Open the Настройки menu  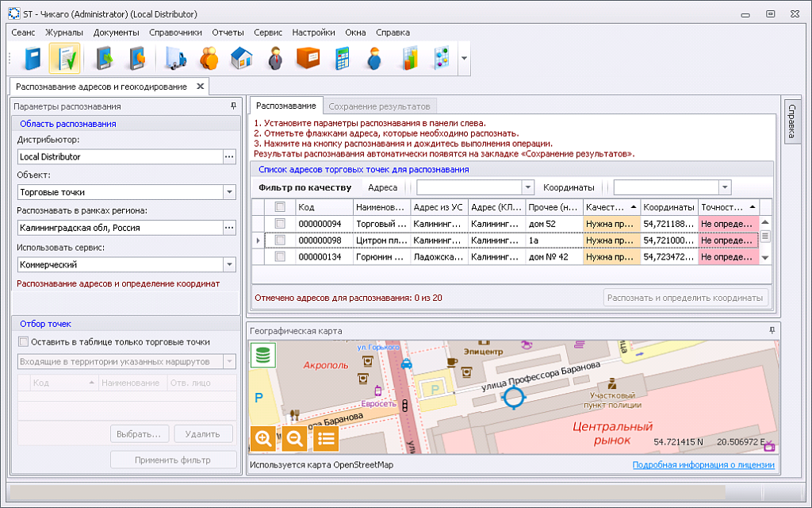(x=313, y=32)
